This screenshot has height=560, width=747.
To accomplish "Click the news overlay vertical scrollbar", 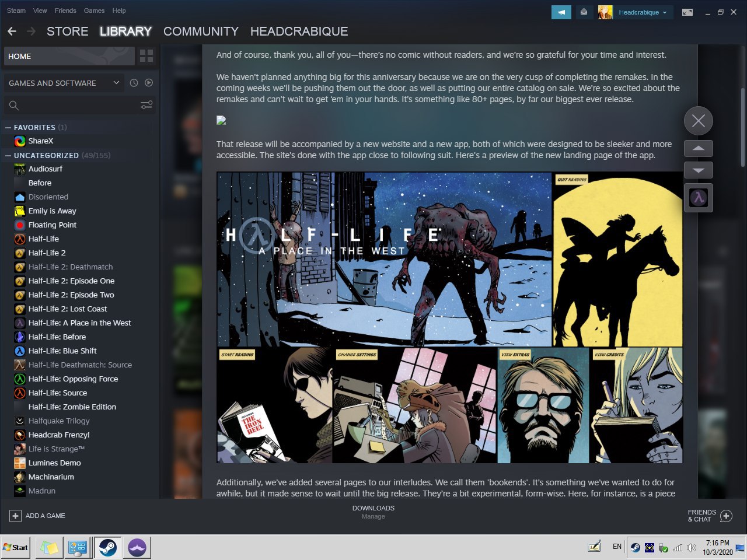I will point(743,127).
